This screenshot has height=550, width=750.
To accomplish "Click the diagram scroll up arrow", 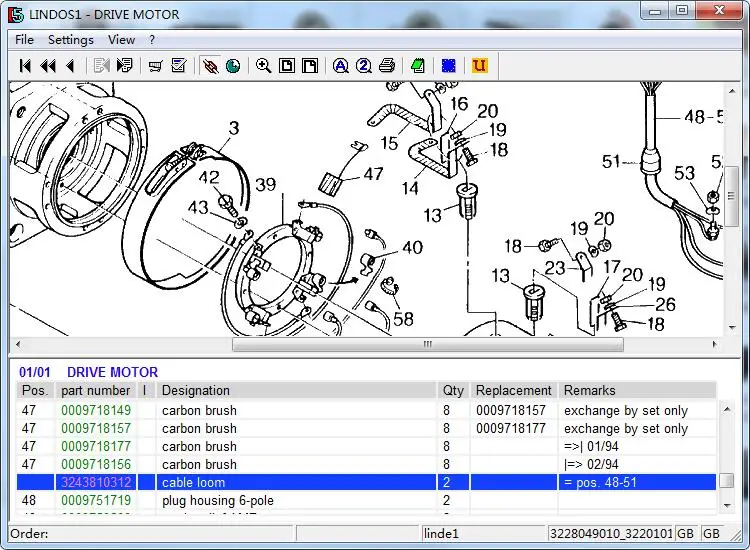I will click(732, 90).
